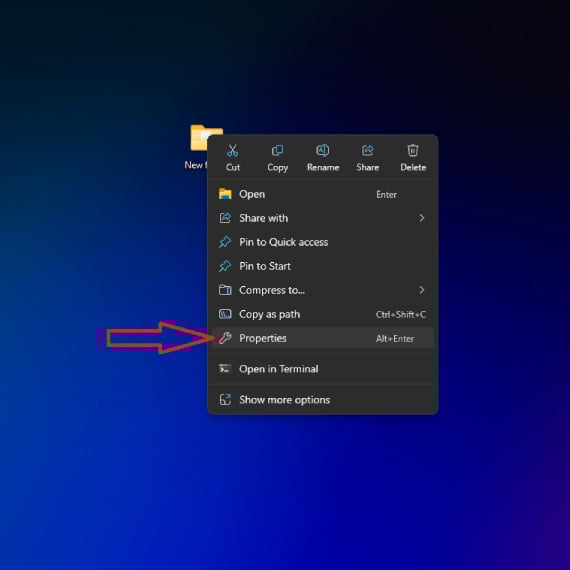Choose Copy as path
Image resolution: width=570 pixels, height=570 pixels.
pos(322,314)
